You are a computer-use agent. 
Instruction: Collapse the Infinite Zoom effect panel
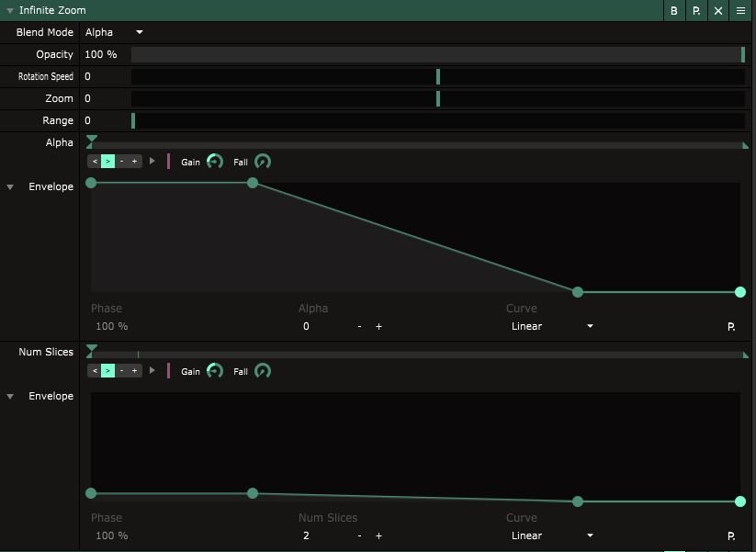pos(10,11)
